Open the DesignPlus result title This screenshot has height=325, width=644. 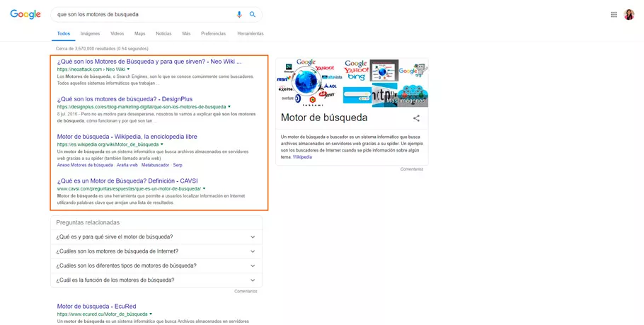pyautogui.click(x=125, y=99)
